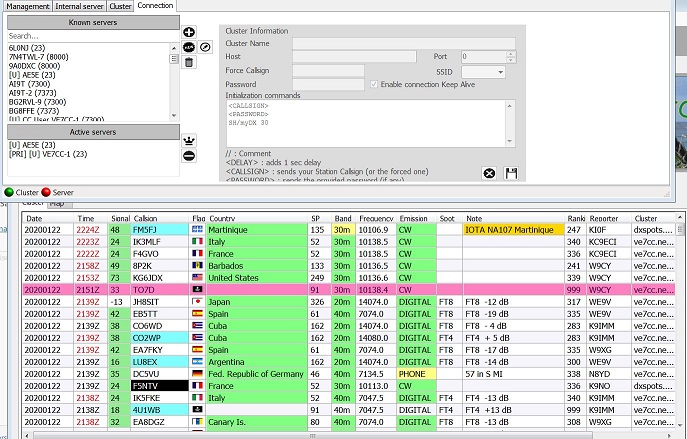Set primary server using crown icon
Screen dimensions: 687x439
point(189,141)
